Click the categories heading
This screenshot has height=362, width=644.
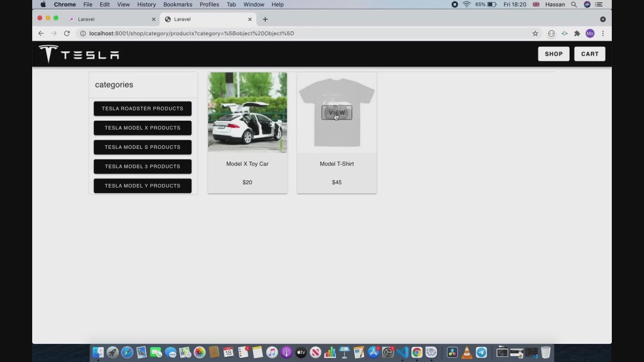(x=114, y=84)
